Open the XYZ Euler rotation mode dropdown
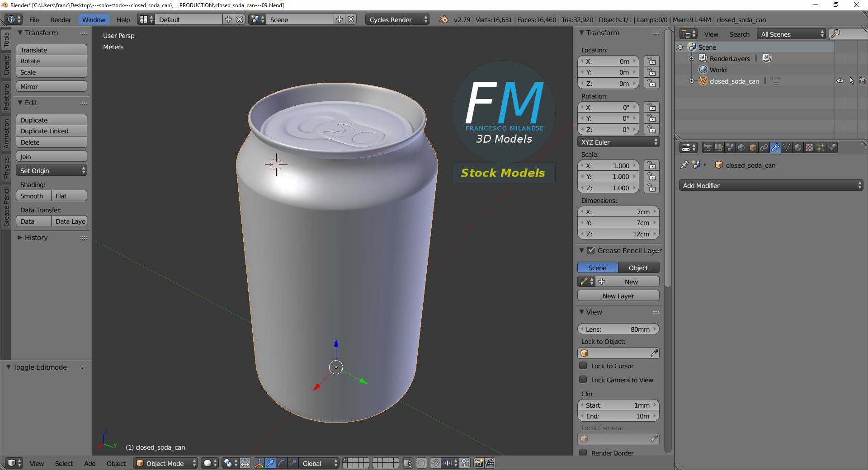This screenshot has width=868, height=470. click(618, 142)
